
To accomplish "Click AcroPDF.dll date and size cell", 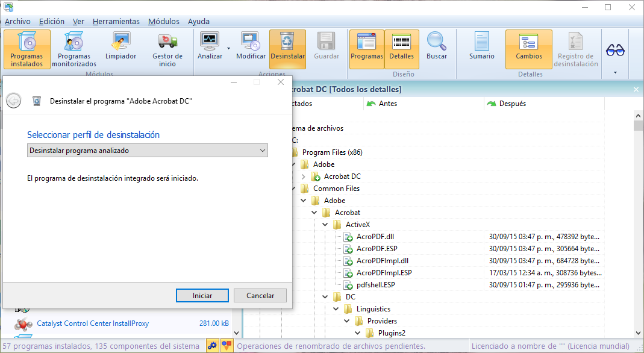I will click(x=544, y=237).
